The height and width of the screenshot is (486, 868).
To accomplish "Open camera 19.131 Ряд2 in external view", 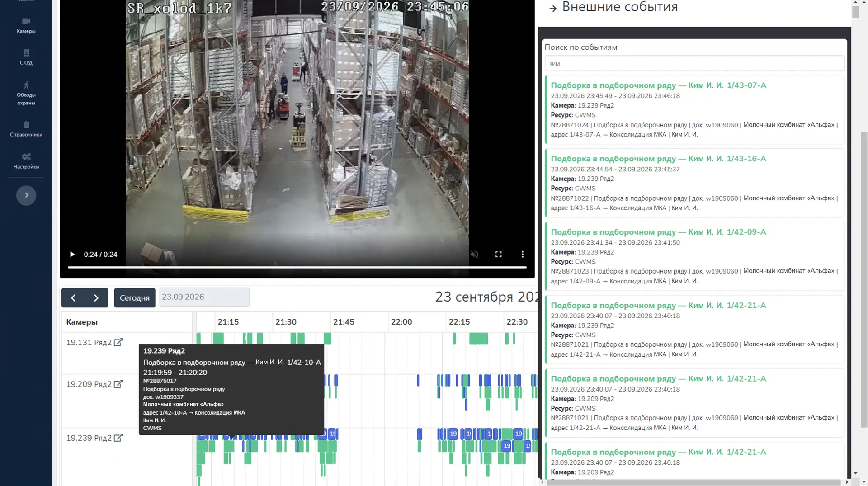I will (118, 342).
